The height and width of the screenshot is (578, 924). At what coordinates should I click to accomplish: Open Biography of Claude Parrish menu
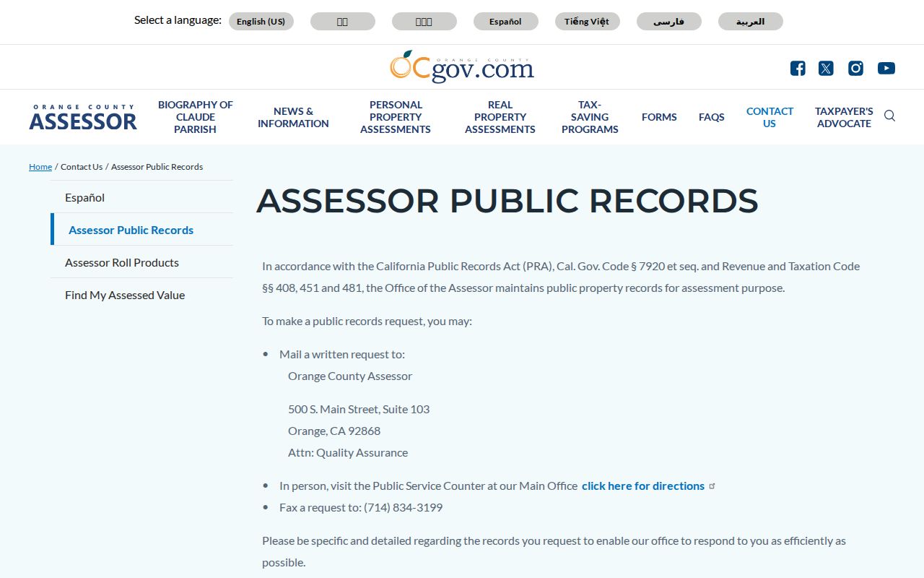tap(196, 117)
